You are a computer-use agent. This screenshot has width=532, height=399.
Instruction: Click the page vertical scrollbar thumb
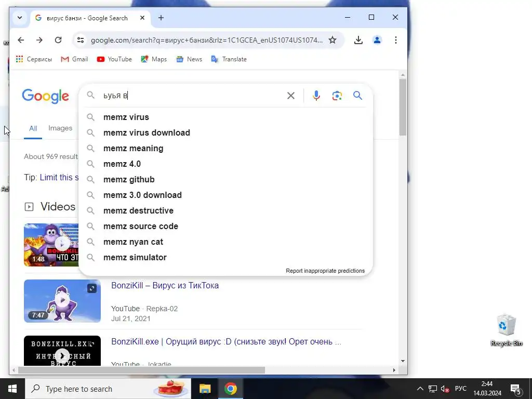click(403, 107)
